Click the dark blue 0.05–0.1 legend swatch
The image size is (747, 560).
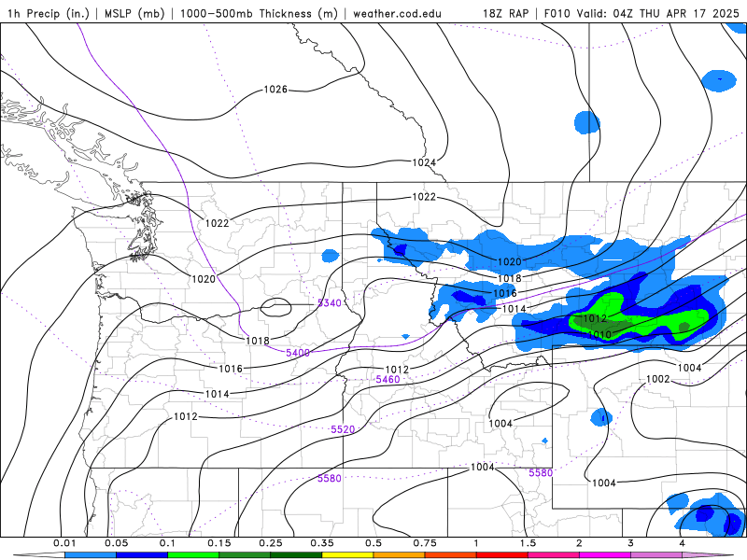(142, 555)
